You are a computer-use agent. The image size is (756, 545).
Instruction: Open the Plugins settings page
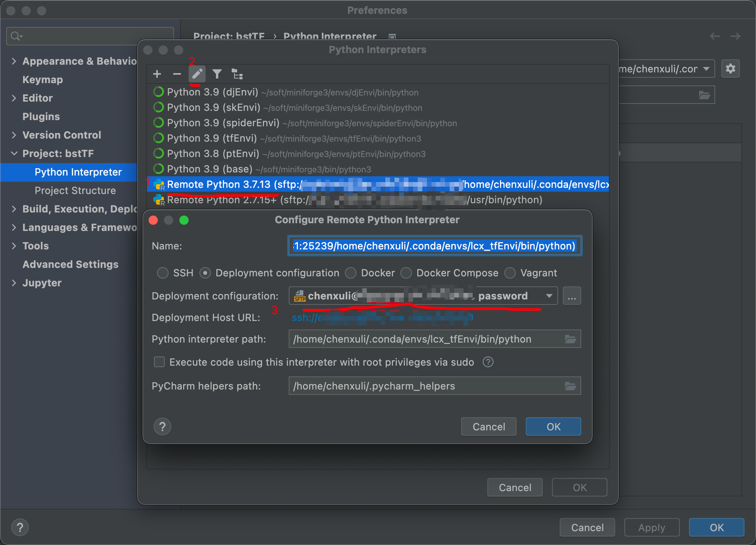point(41,117)
